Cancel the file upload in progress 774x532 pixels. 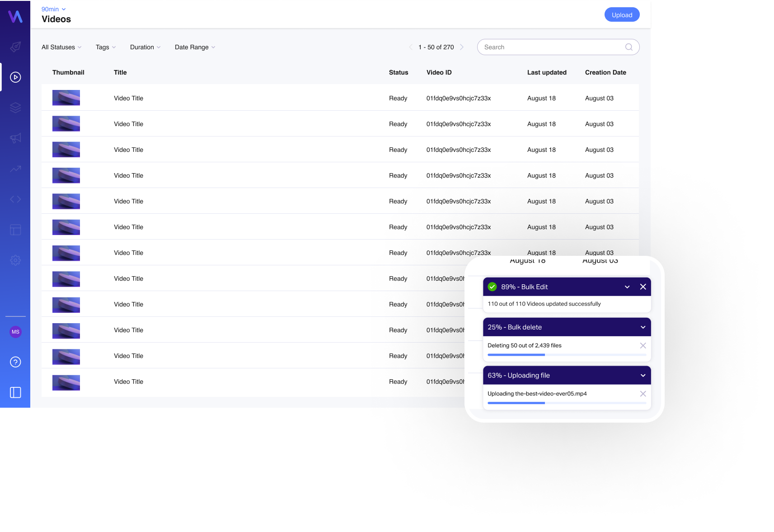pyautogui.click(x=643, y=394)
